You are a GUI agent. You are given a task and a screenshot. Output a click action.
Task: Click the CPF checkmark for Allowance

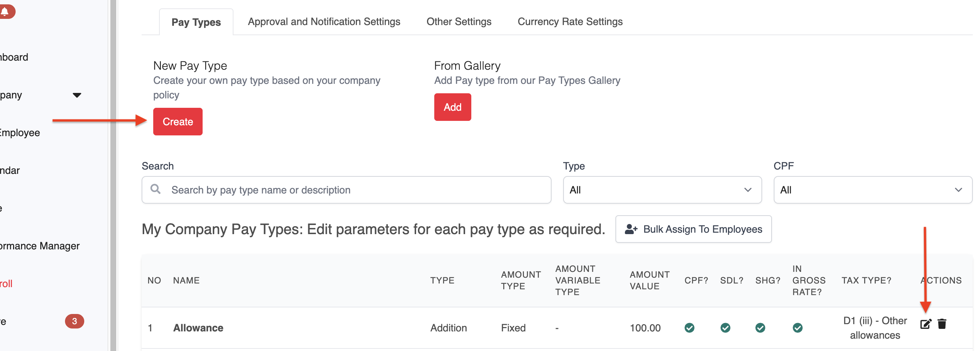click(690, 328)
